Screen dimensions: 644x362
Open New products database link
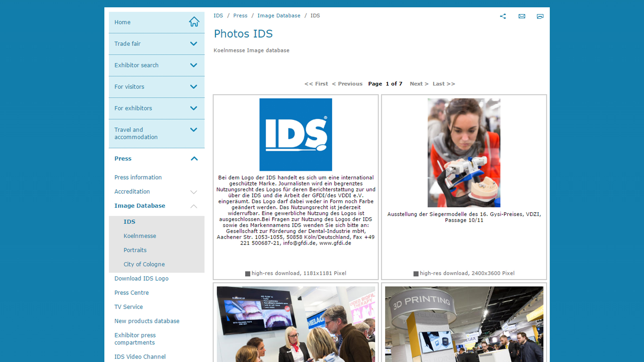coord(147,321)
